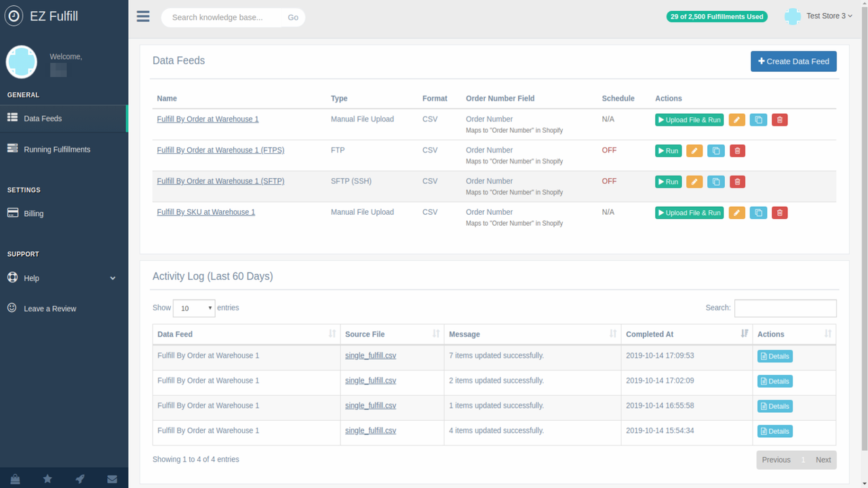Run the FTP data feed
The width and height of the screenshot is (868, 488).
pyautogui.click(x=668, y=150)
